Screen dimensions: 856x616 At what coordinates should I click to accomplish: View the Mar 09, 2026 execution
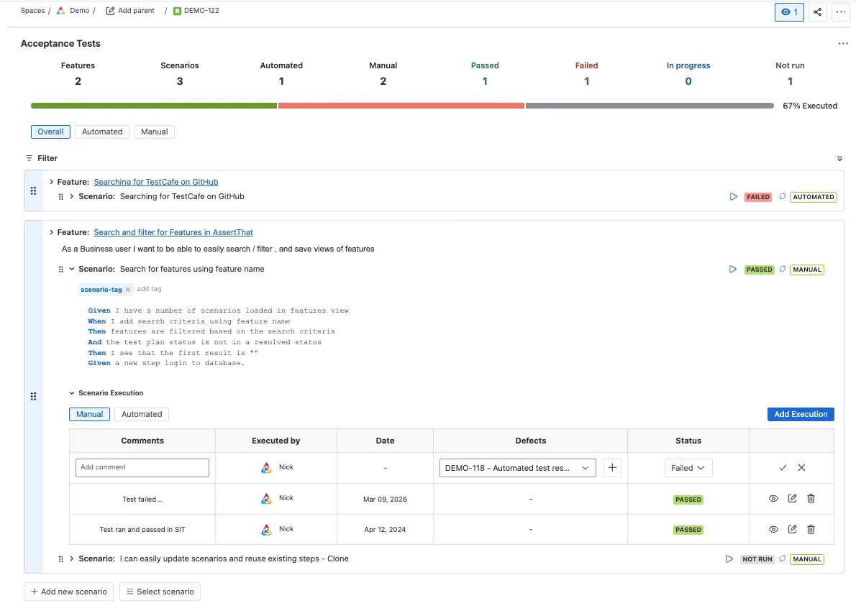pyautogui.click(x=773, y=499)
